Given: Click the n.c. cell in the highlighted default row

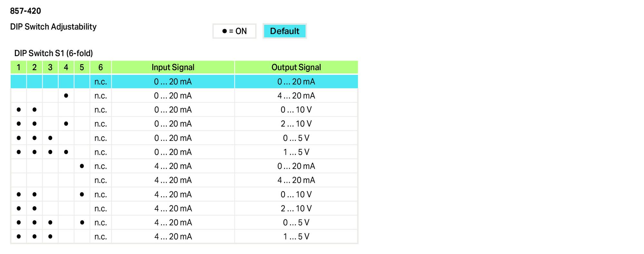Looking at the screenshot, I should point(101,82).
